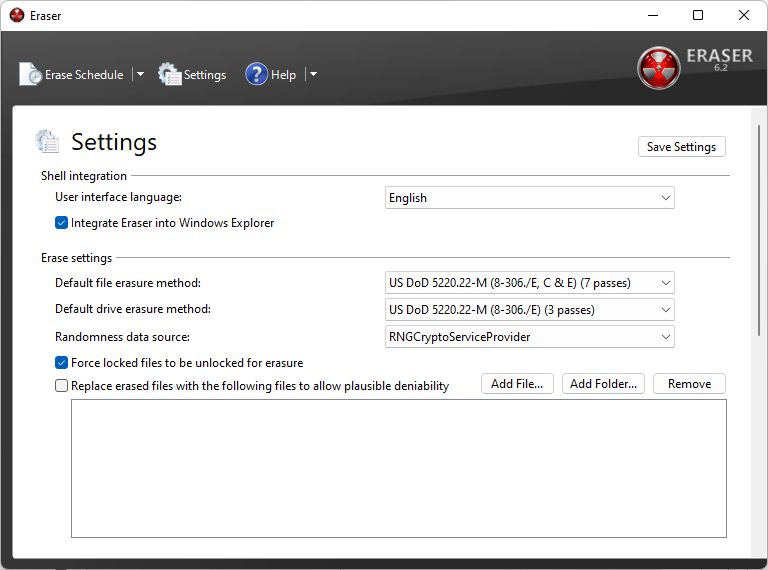Click the Eraser app icon in title bar
Viewport: 768px width, 570px height.
(x=17, y=15)
